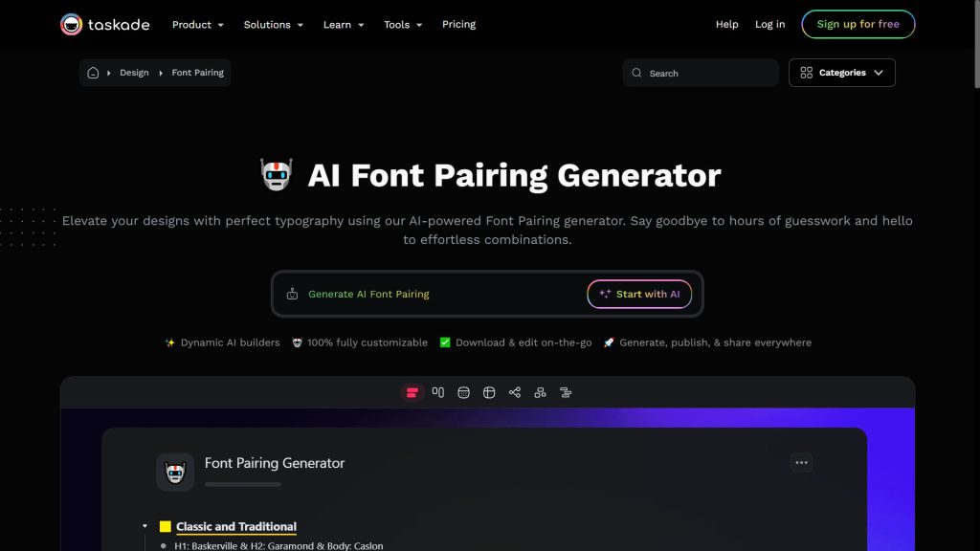The height and width of the screenshot is (551, 980).
Task: Open the Action view icon
Action: point(566,392)
